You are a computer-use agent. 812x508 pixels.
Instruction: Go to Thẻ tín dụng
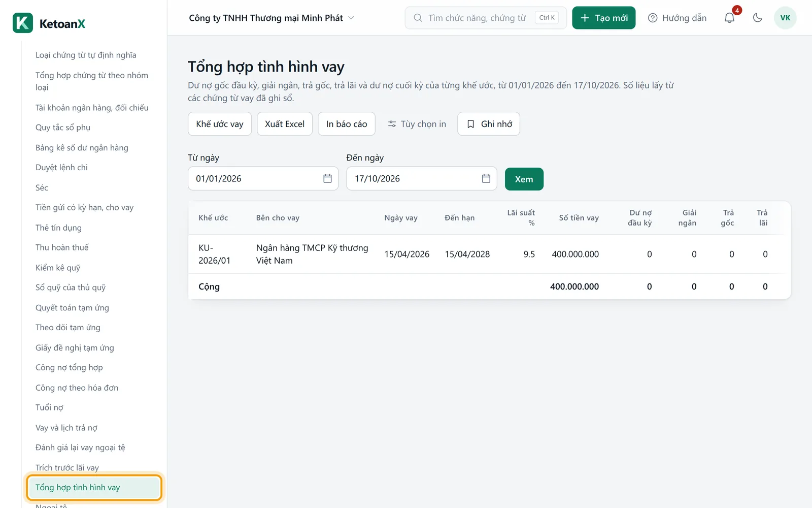(58, 228)
